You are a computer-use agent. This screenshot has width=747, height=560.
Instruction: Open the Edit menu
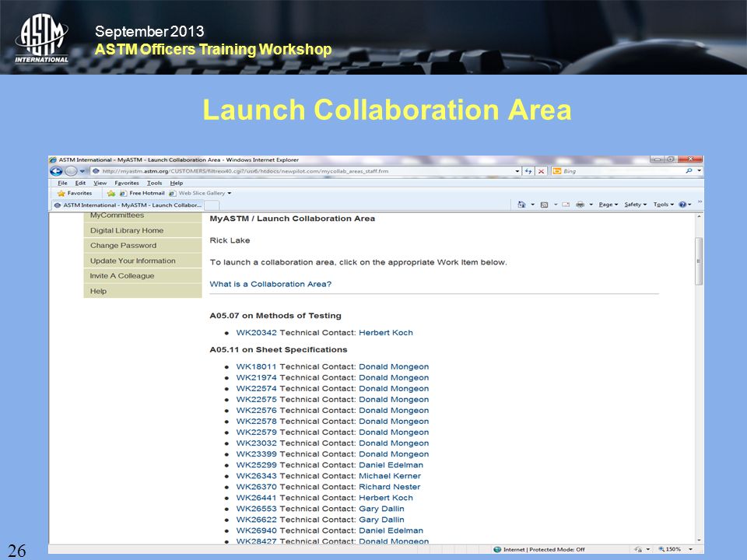pyautogui.click(x=80, y=183)
